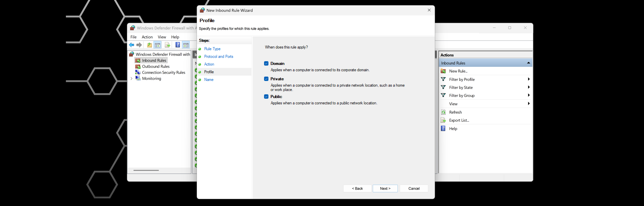
Task: Uncheck the Public profile checkbox
Action: pyautogui.click(x=266, y=97)
